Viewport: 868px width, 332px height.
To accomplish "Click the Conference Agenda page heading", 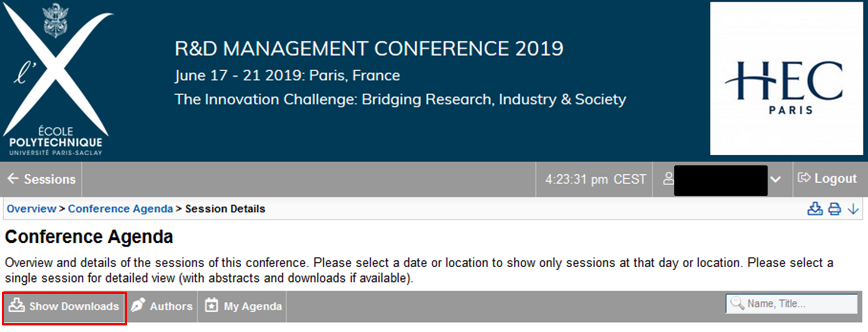I will [x=89, y=237].
